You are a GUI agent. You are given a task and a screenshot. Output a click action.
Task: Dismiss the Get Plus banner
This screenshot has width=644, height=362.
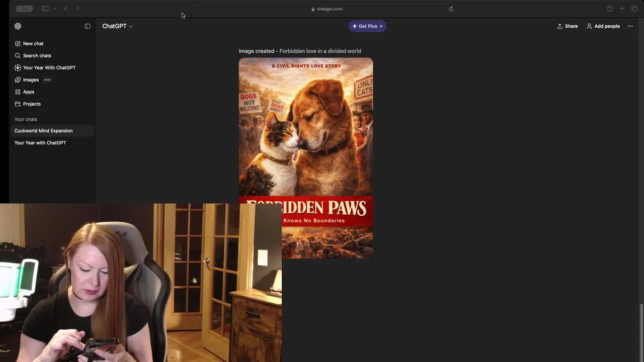pyautogui.click(x=381, y=26)
